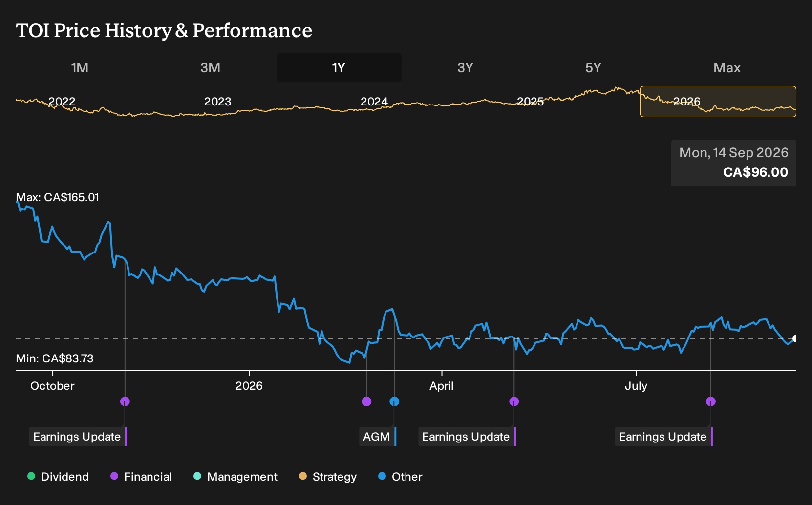The height and width of the screenshot is (505, 812).
Task: Click the purple event dot after July
Action: [711, 401]
